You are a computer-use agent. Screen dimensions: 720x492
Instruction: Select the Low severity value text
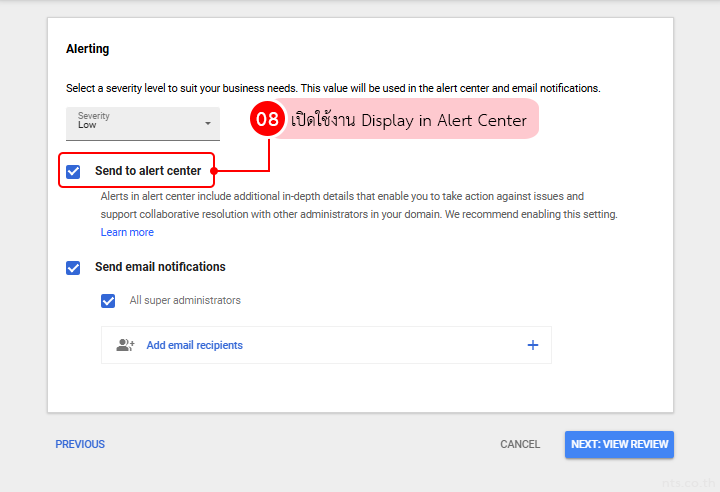88,126
